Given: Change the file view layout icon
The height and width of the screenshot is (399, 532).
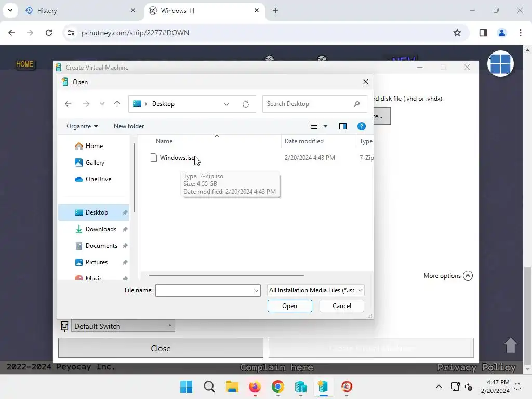Looking at the screenshot, I should pyautogui.click(x=314, y=126).
